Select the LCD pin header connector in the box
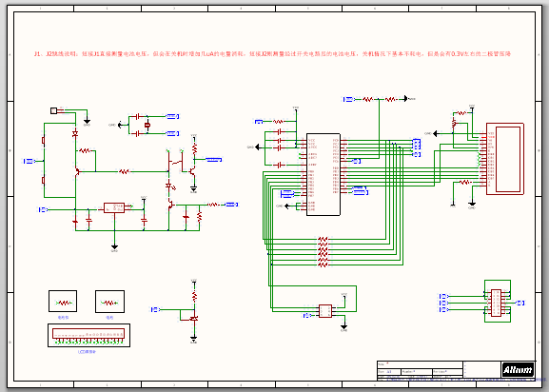549x392 pixels. coord(88,334)
